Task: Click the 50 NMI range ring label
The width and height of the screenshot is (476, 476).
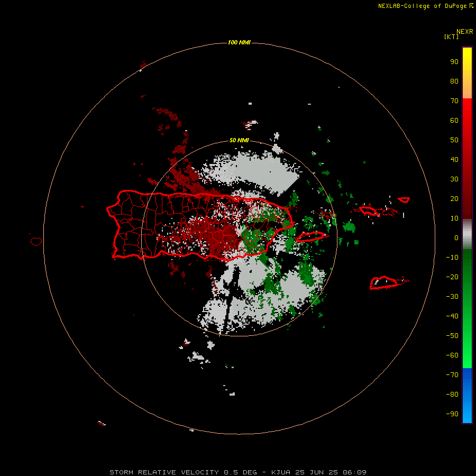Action: 239,140
